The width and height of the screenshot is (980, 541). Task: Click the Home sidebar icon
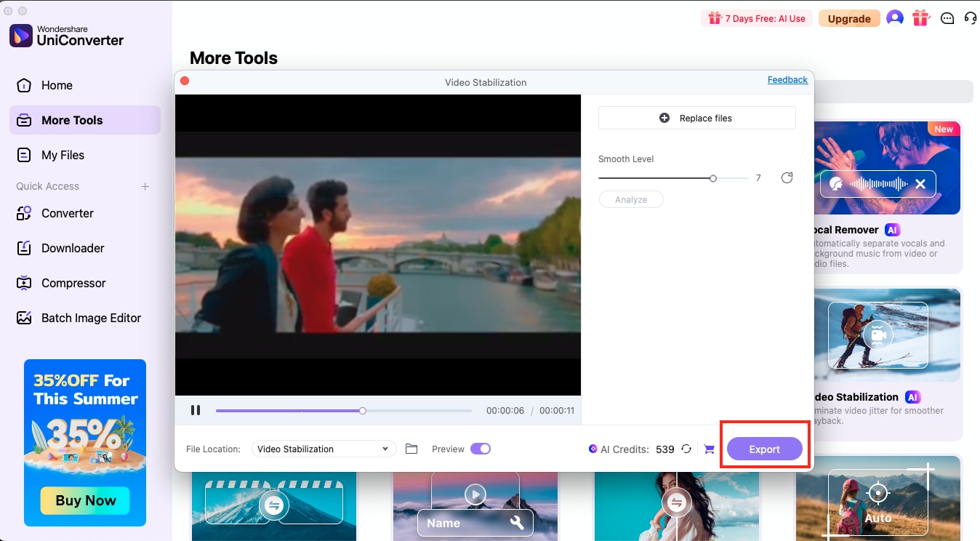(24, 85)
